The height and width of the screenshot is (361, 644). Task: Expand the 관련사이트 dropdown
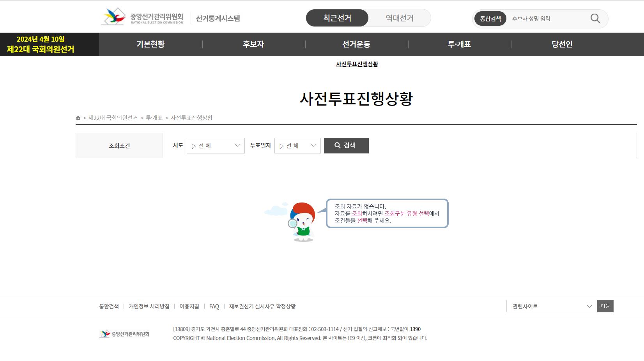pyautogui.click(x=551, y=306)
